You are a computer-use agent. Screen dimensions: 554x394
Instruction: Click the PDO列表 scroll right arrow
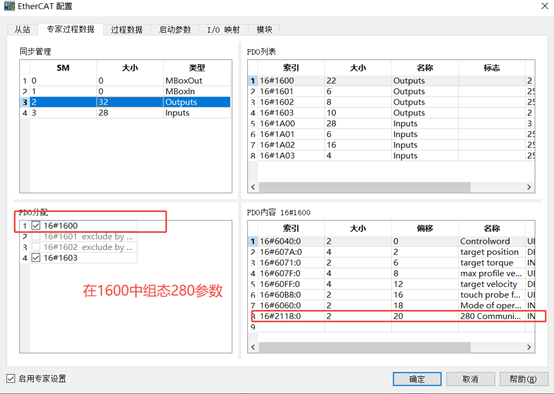[x=529, y=187]
